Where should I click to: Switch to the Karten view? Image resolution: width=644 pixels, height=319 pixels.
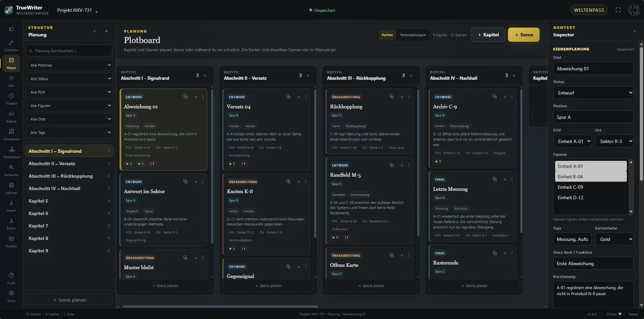tap(387, 35)
